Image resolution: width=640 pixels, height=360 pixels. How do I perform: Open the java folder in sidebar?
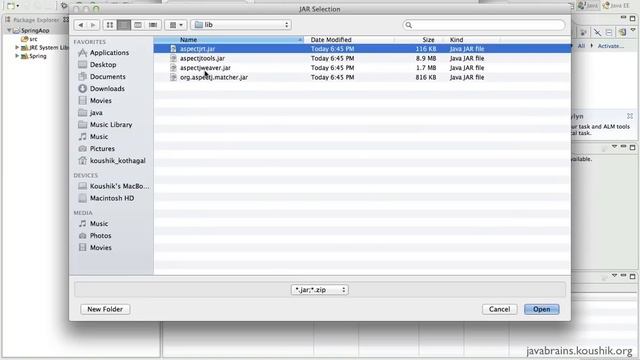(96, 113)
